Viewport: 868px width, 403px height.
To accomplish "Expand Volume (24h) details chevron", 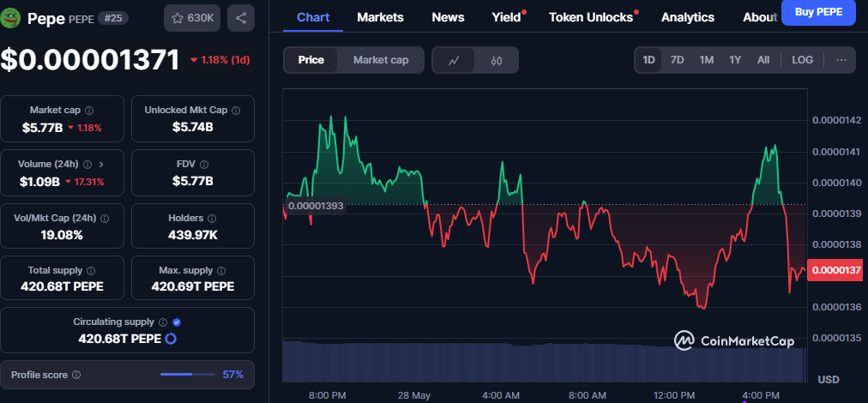I will tap(100, 165).
